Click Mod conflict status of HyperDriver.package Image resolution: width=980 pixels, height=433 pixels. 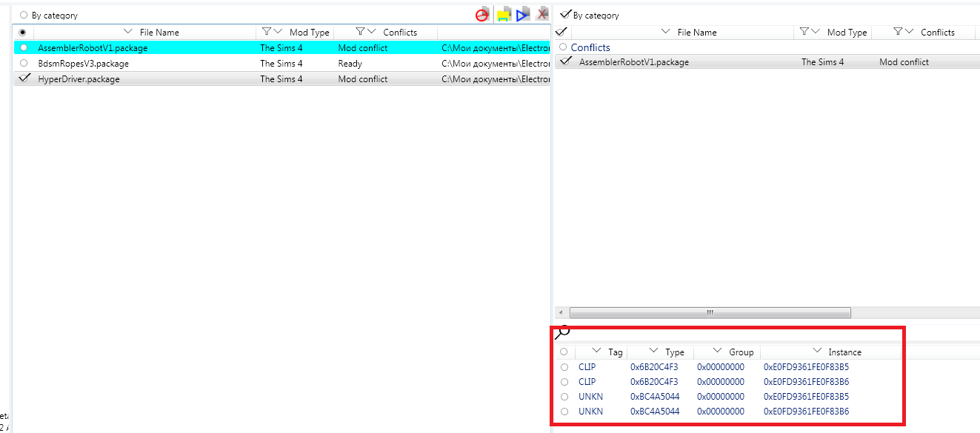[x=363, y=79]
